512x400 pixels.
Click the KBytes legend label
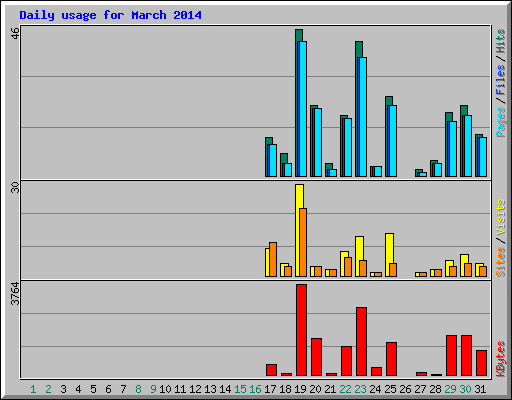(x=501, y=359)
